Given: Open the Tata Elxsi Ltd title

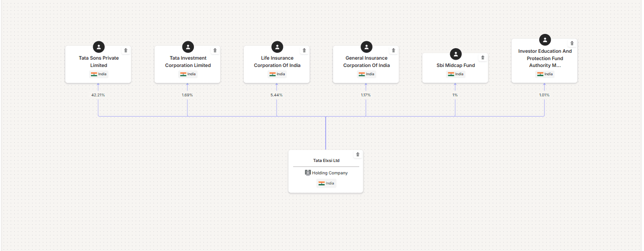Looking at the screenshot, I should tap(326, 161).
